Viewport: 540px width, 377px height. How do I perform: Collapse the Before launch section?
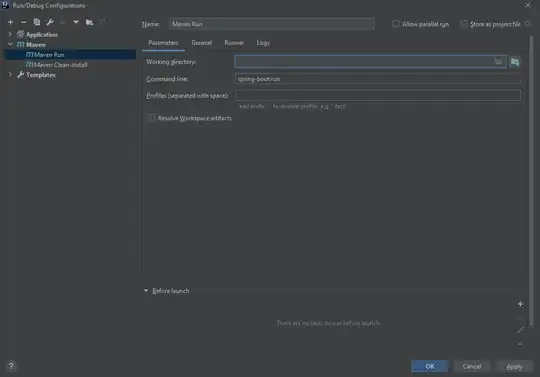pyautogui.click(x=146, y=291)
